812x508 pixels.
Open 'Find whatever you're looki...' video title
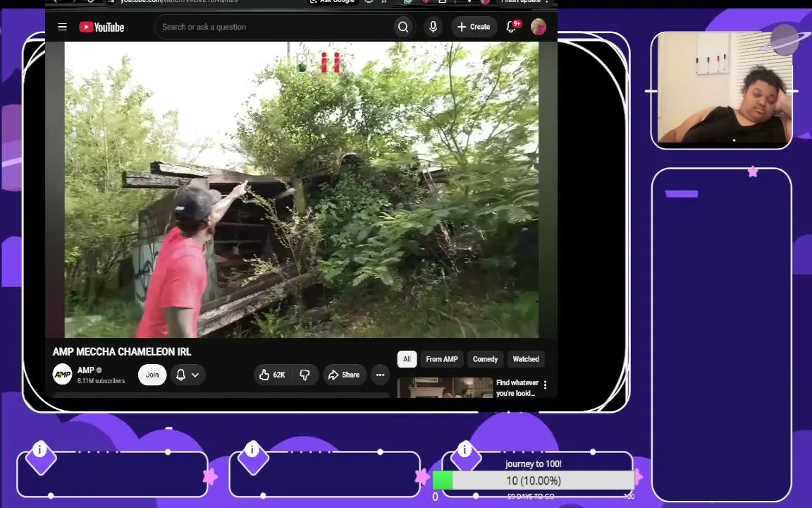tap(517, 388)
